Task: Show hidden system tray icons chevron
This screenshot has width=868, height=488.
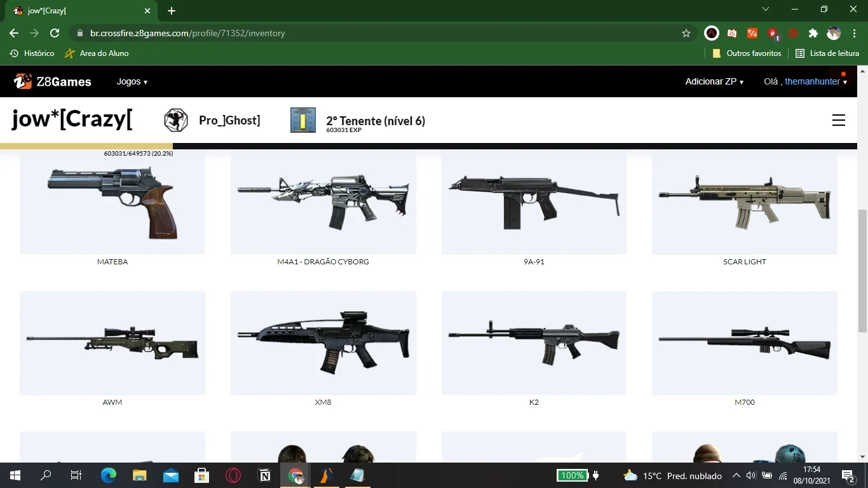Action: [x=736, y=475]
